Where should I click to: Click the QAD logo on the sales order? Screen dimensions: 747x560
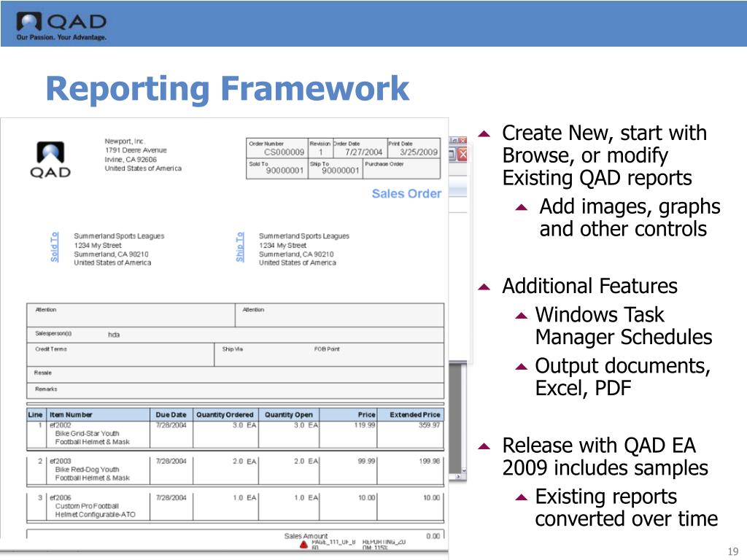click(50, 160)
